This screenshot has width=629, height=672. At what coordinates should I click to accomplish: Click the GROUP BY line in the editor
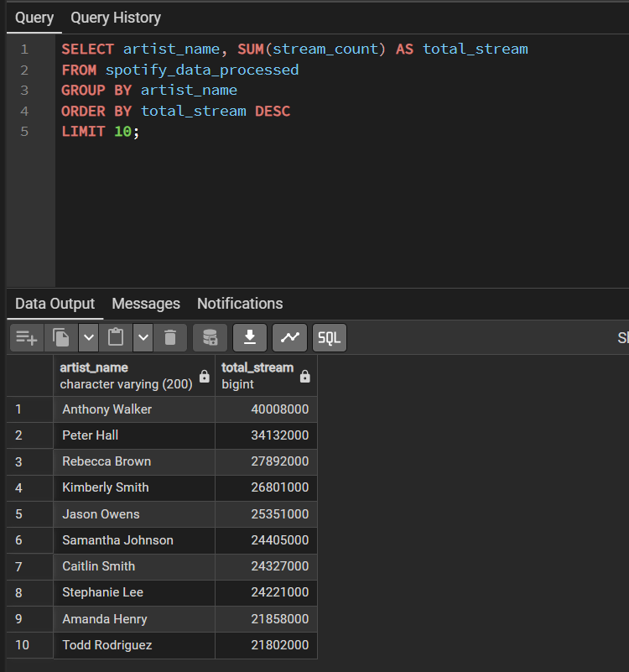(149, 91)
